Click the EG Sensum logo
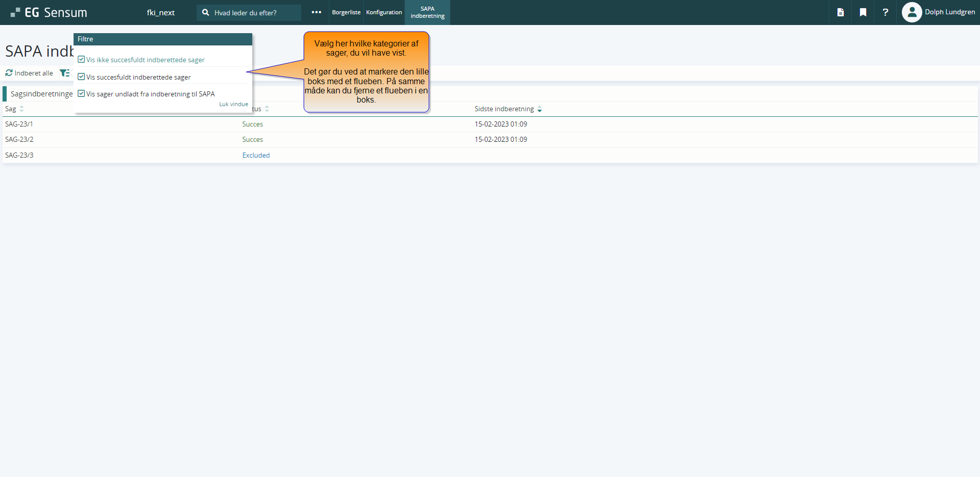 click(49, 12)
